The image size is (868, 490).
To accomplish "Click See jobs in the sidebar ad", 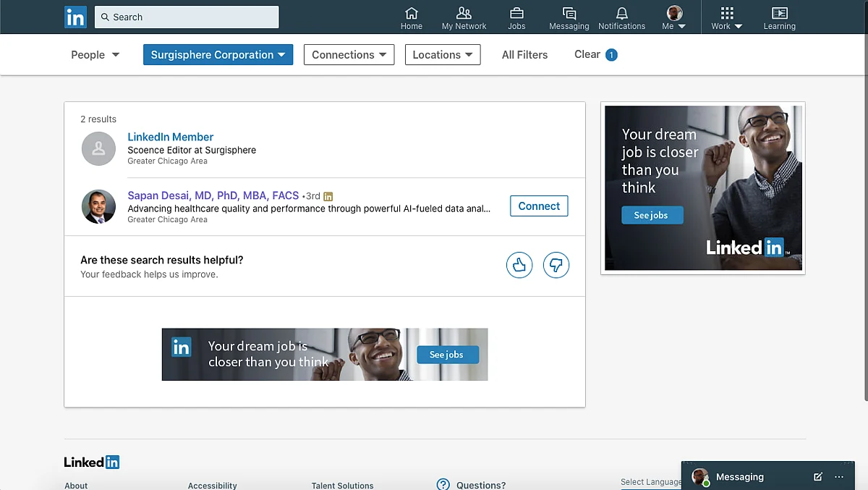I will point(652,215).
